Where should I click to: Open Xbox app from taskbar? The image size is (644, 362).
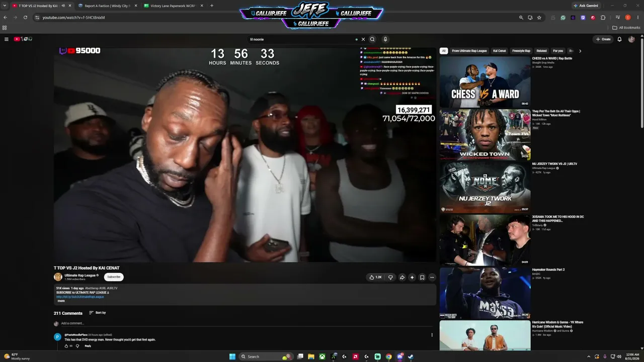coord(322,356)
